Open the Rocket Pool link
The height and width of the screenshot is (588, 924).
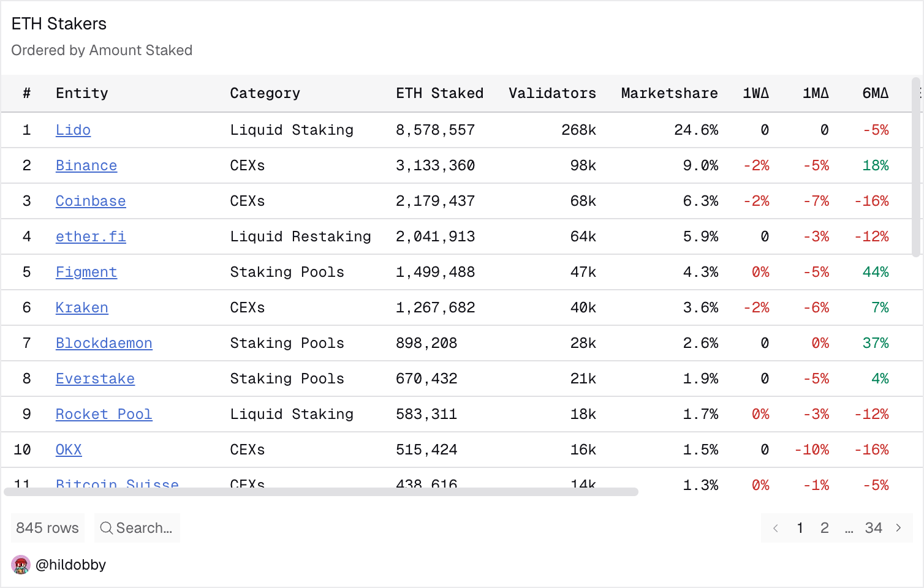104,414
